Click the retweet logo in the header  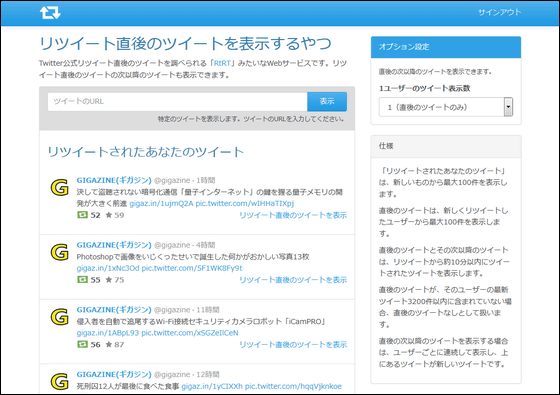pos(50,12)
